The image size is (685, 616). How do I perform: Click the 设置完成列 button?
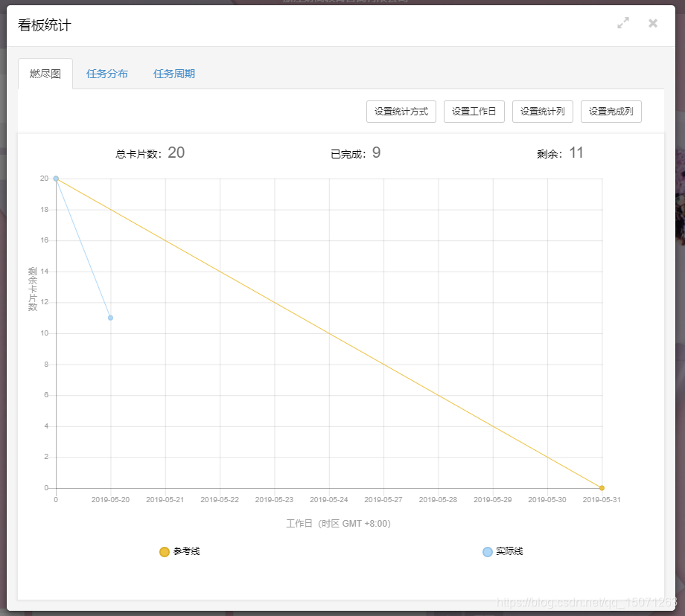[x=611, y=112]
